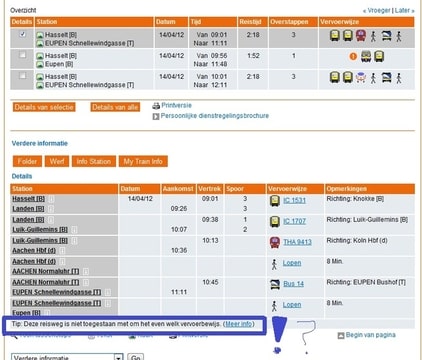Open train IC 1531 details
This screenshot has width=422, height=360.
tap(294, 200)
